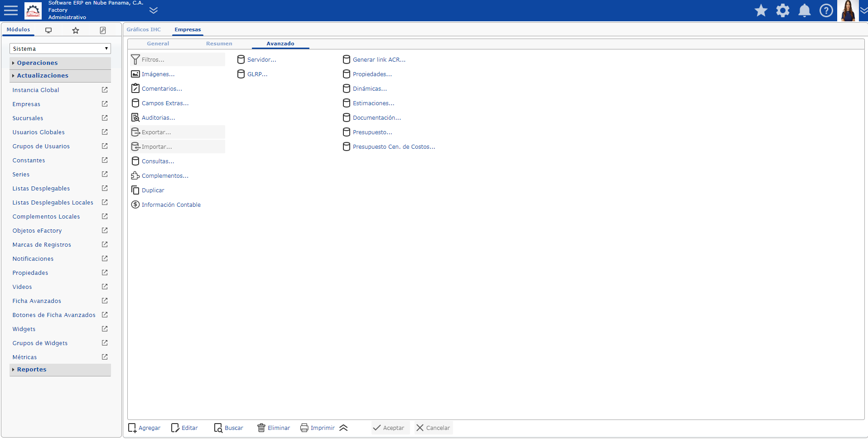Open Constantes in new window icon

[105, 160]
